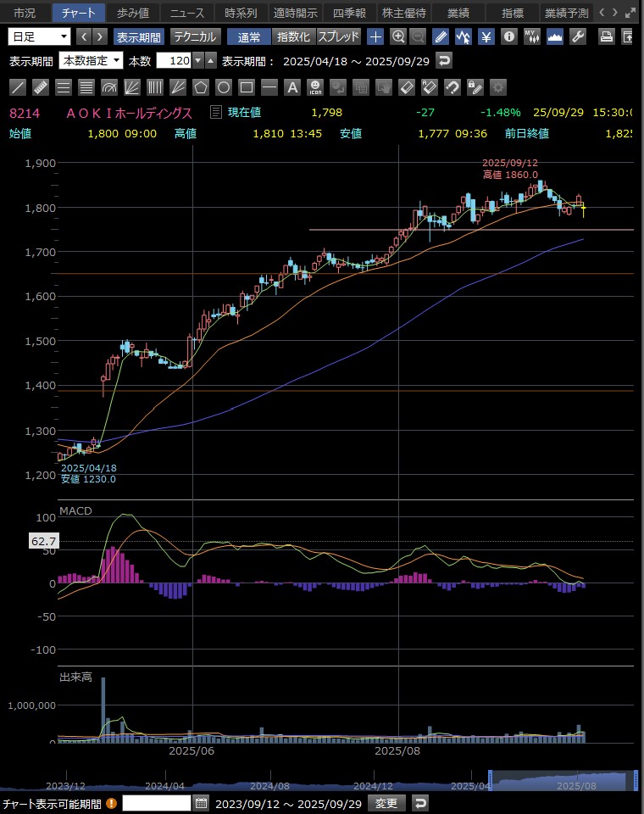Select the trend line drawing tool

pyautogui.click(x=17, y=87)
